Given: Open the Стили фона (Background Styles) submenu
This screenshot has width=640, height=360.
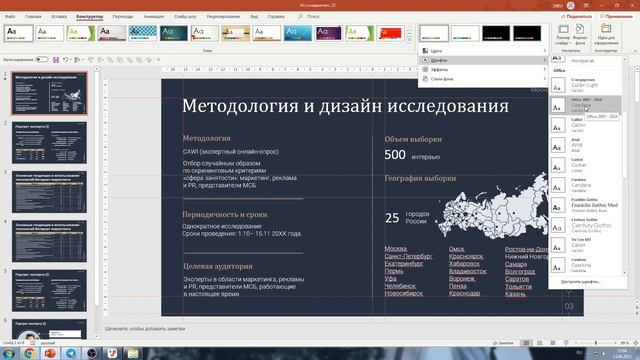Looking at the screenshot, I should pyautogui.click(x=484, y=79).
